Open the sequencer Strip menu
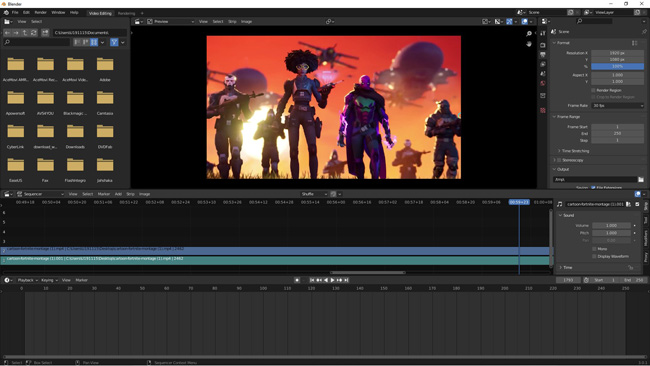Screen dimensions: 650x366 130,194
